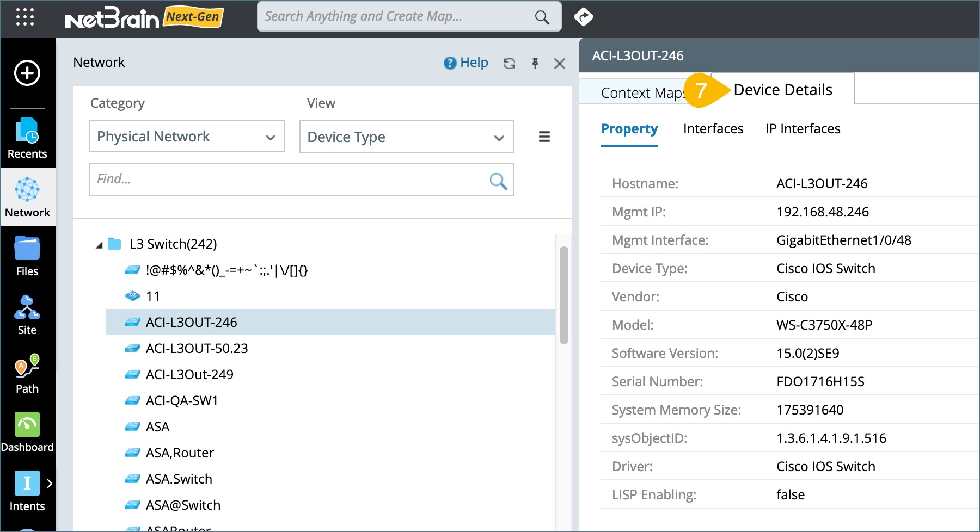Screen dimensions: 980x532
Task: Switch to Device Details tab
Action: pos(783,90)
